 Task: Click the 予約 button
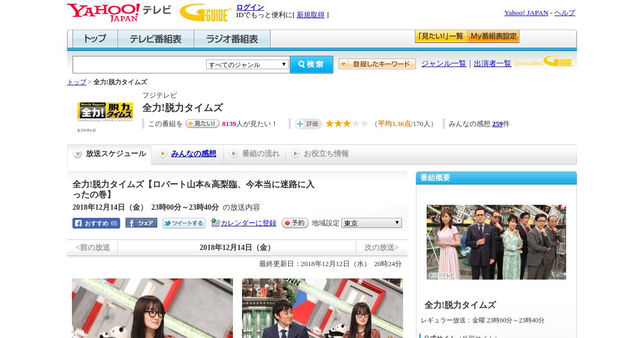point(295,223)
